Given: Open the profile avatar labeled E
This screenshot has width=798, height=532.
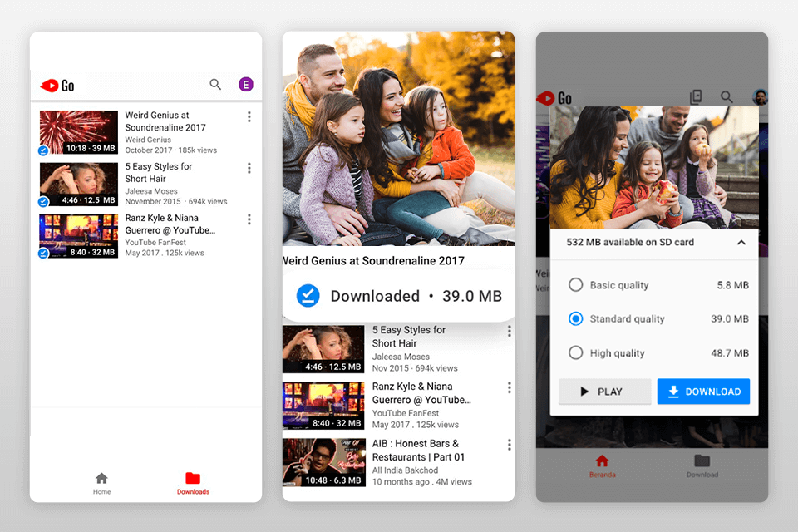Looking at the screenshot, I should click(245, 84).
